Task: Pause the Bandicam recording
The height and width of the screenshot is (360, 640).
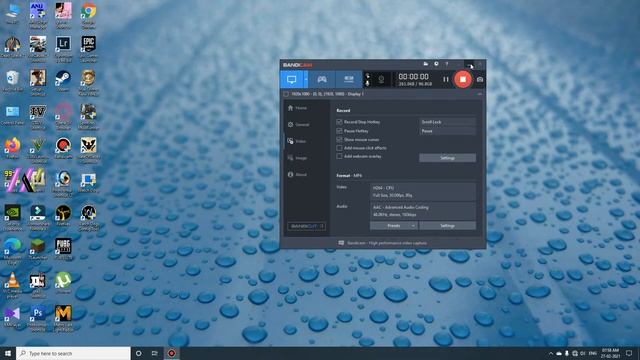Action: click(x=446, y=80)
